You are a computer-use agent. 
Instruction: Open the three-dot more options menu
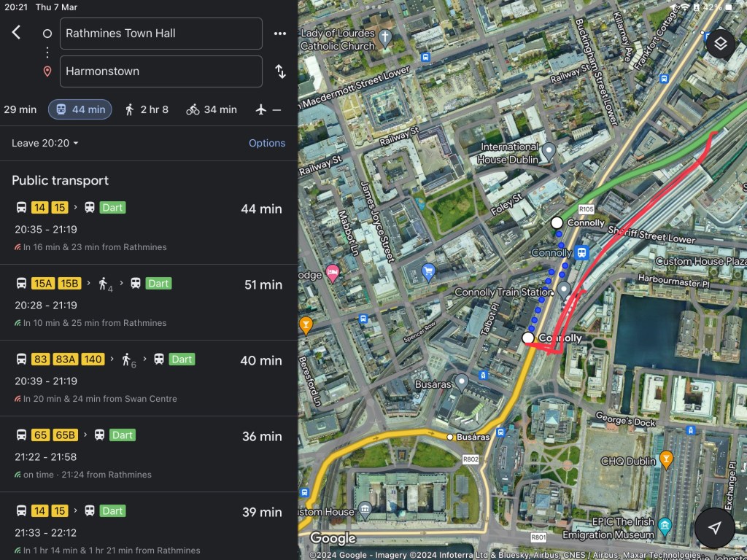coord(280,34)
